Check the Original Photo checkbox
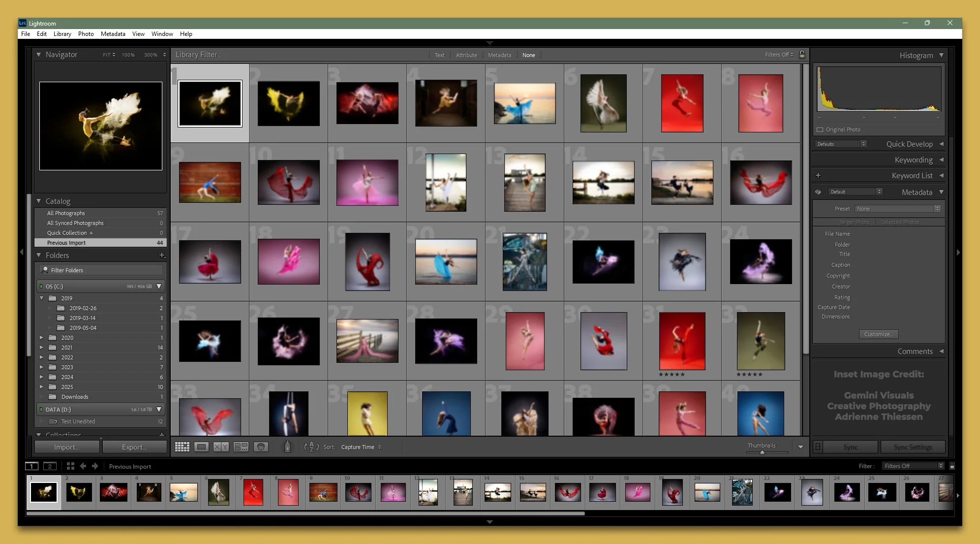This screenshot has height=544, width=980. [x=820, y=129]
